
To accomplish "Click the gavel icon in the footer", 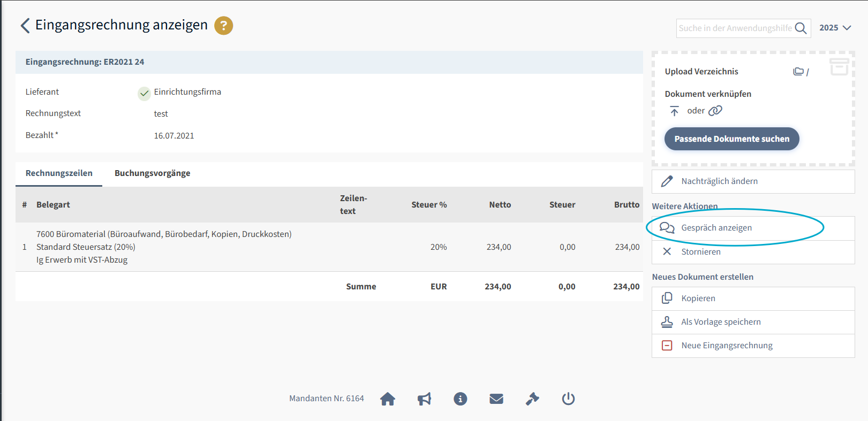I will coord(532,399).
